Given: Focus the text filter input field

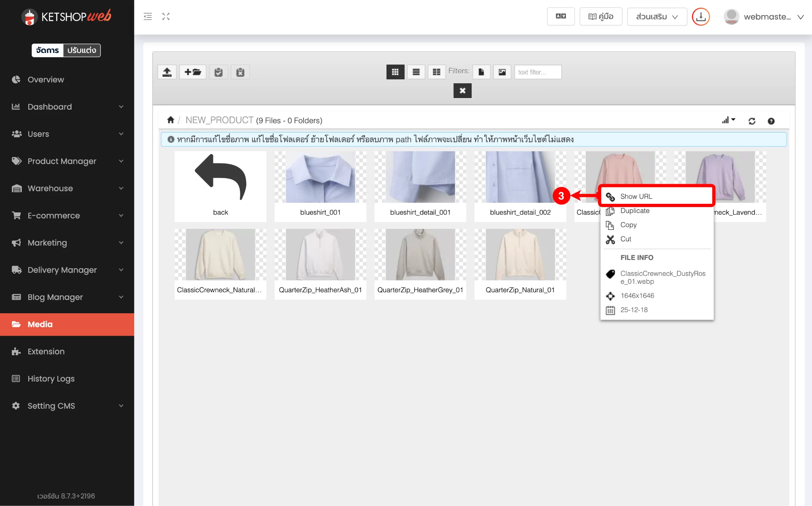Looking at the screenshot, I should click(x=537, y=72).
